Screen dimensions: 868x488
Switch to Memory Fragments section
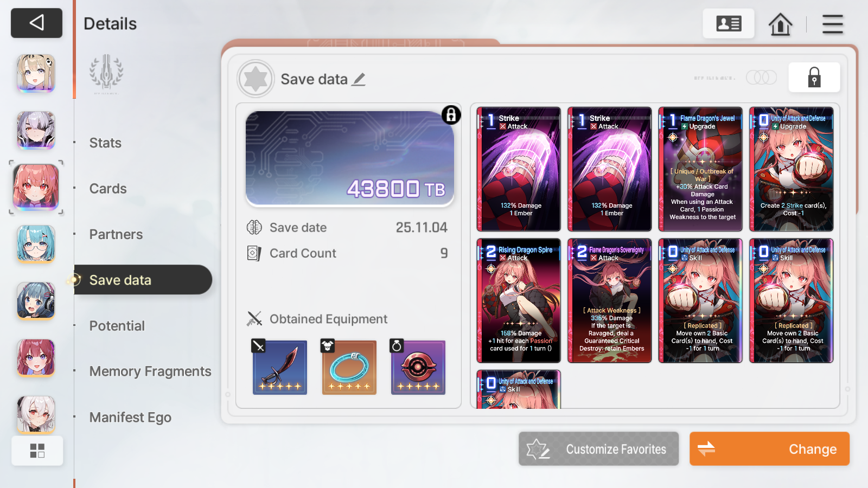point(150,371)
